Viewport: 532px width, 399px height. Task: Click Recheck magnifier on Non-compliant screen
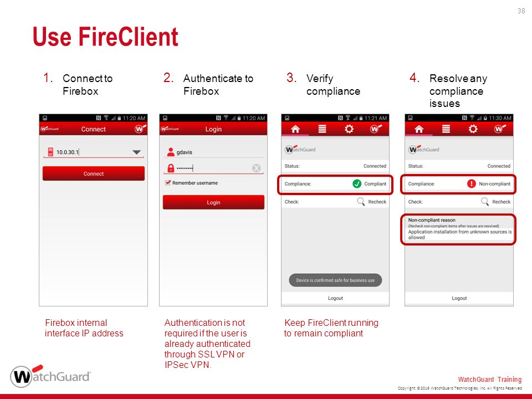[x=485, y=202]
